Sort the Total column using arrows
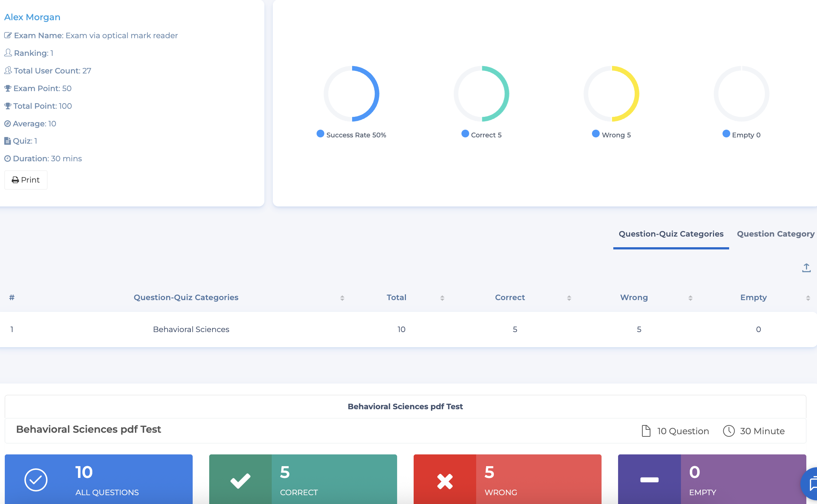Image resolution: width=817 pixels, height=504 pixels. click(442, 298)
